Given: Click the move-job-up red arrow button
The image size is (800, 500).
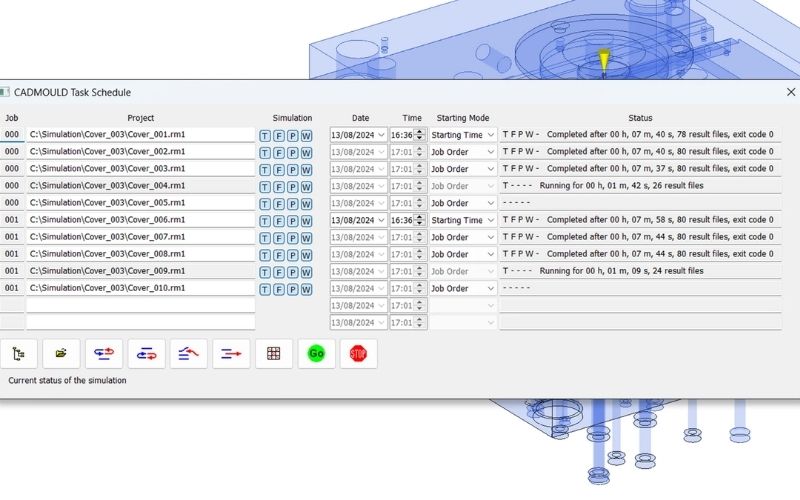Looking at the screenshot, I should point(189,354).
